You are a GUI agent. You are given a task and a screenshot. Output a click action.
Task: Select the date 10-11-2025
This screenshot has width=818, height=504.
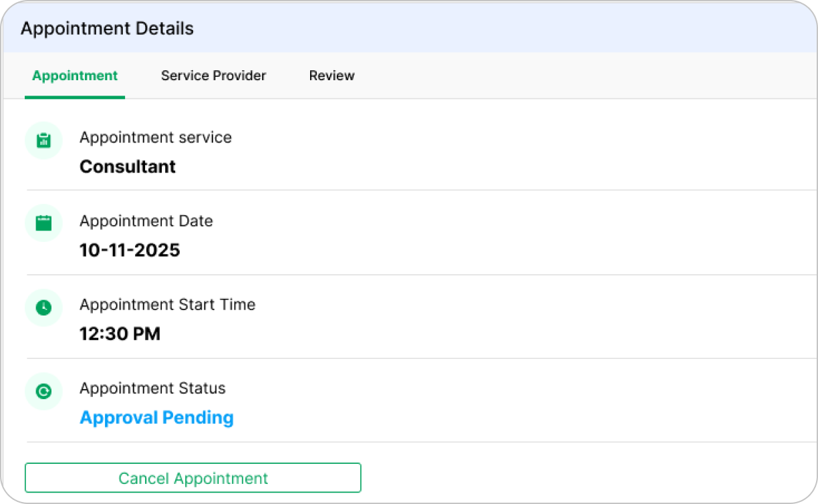point(130,251)
